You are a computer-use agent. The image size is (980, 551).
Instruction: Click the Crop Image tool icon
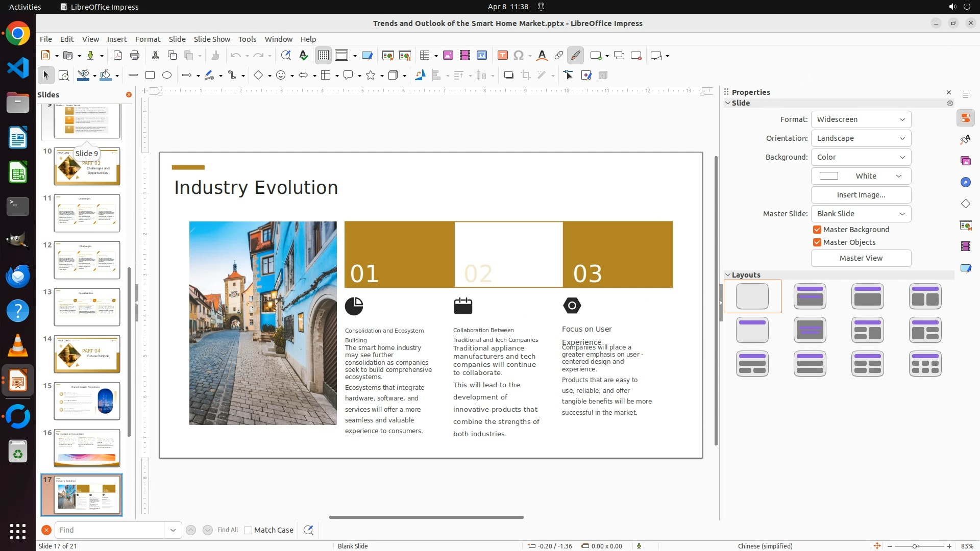pyautogui.click(x=525, y=76)
